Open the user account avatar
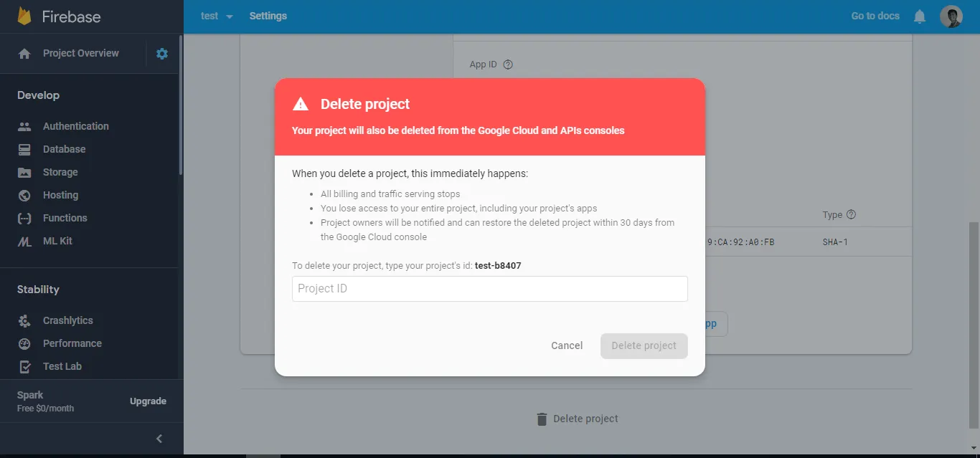This screenshot has height=458, width=980. click(x=951, y=16)
